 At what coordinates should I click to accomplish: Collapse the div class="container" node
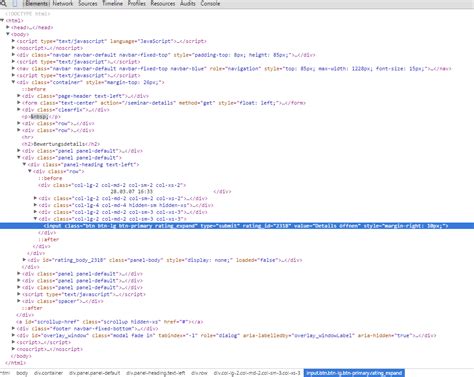tap(13, 82)
